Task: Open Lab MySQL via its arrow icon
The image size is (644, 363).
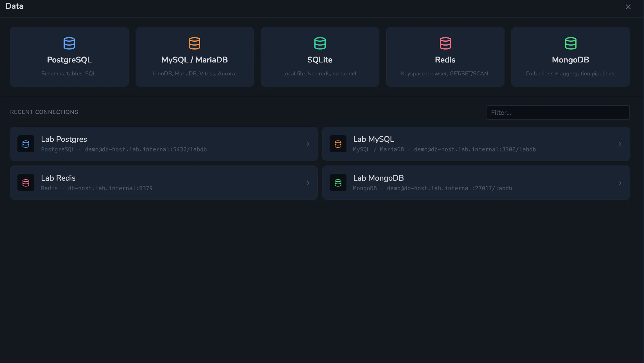Action: pyautogui.click(x=619, y=144)
